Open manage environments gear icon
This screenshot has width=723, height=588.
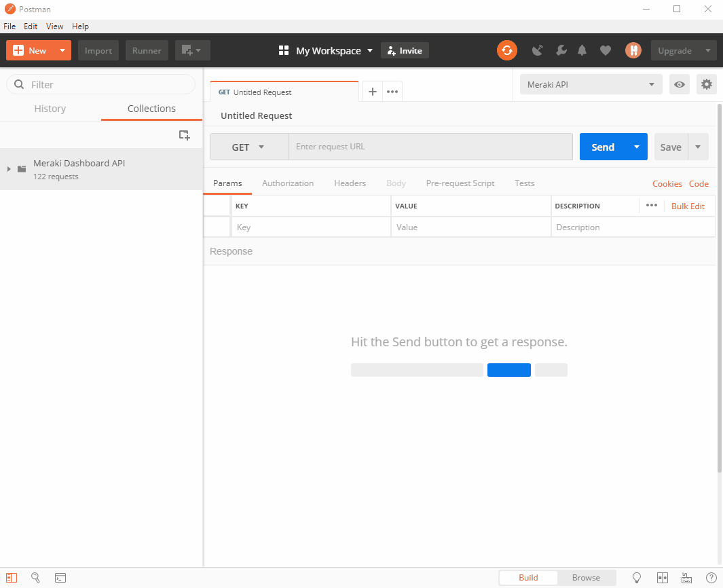[x=707, y=84]
